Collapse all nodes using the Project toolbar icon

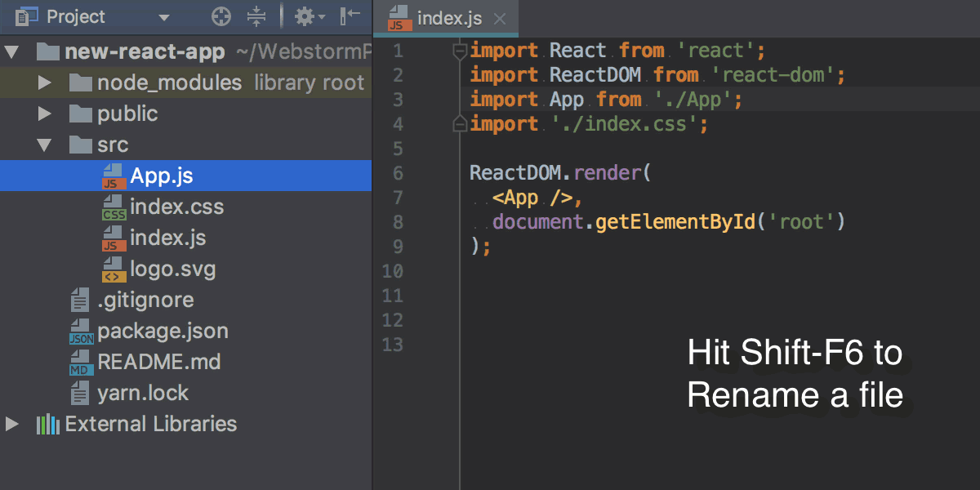click(x=256, y=16)
